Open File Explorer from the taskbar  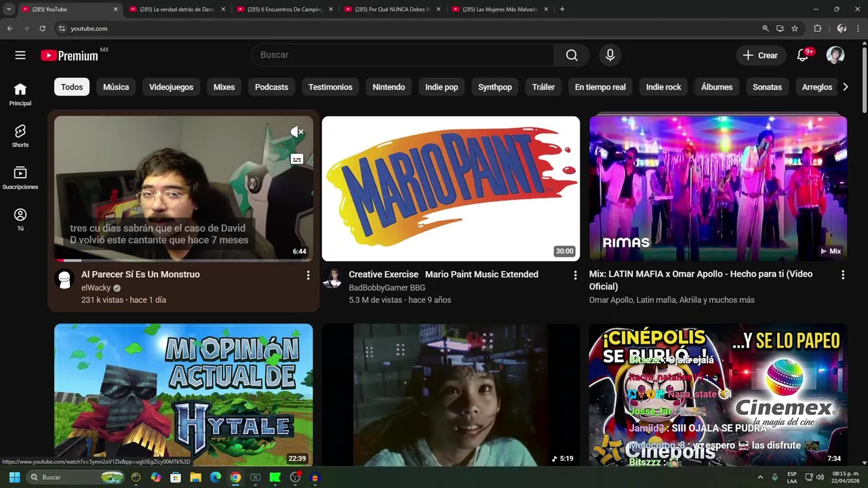point(196,477)
